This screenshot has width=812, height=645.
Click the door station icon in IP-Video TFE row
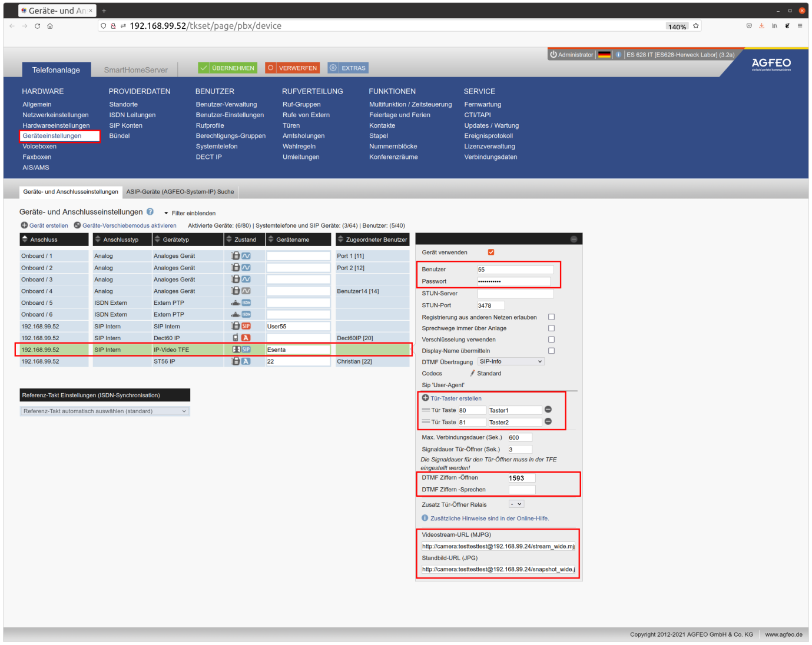(x=236, y=350)
